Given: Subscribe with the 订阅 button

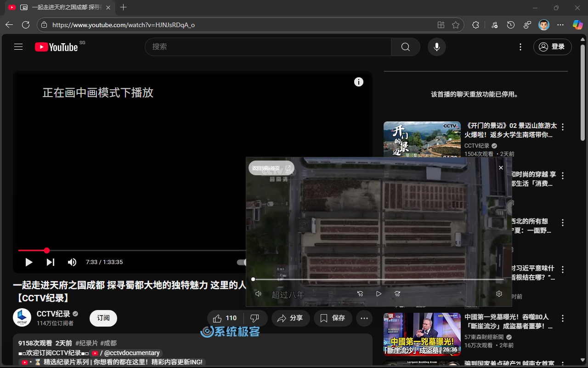Looking at the screenshot, I should (x=103, y=318).
